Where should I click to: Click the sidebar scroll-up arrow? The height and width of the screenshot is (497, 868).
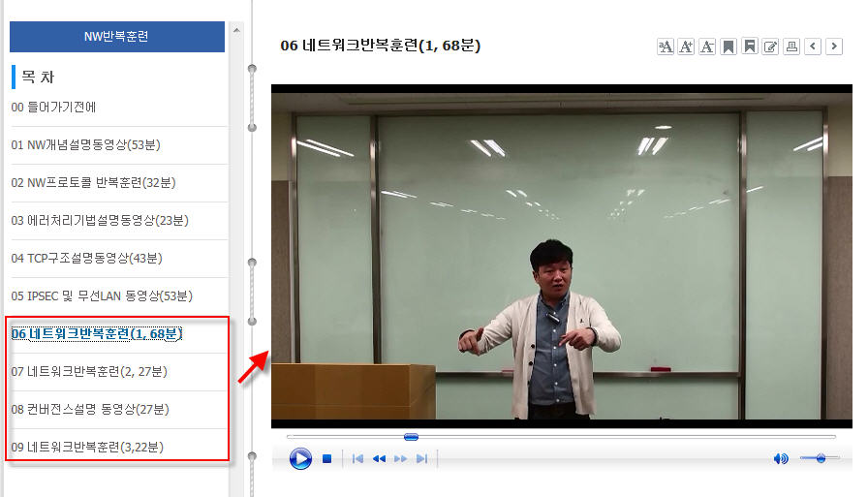[x=236, y=30]
